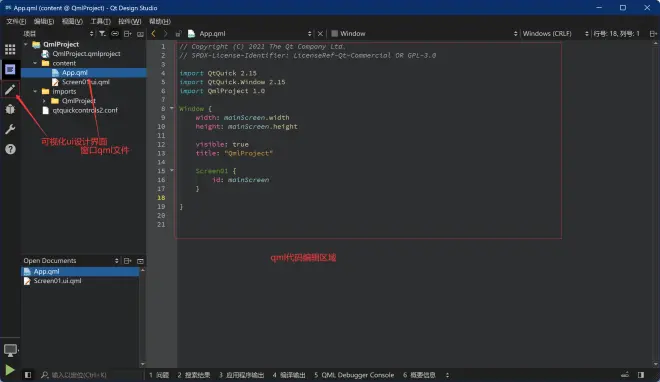Open the 视图(V) menu

[x=72, y=21]
